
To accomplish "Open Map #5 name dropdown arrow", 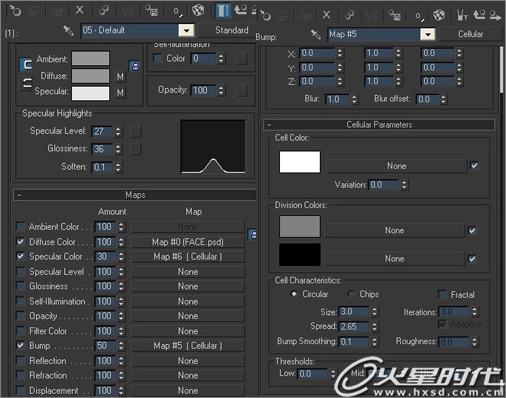I will (428, 34).
